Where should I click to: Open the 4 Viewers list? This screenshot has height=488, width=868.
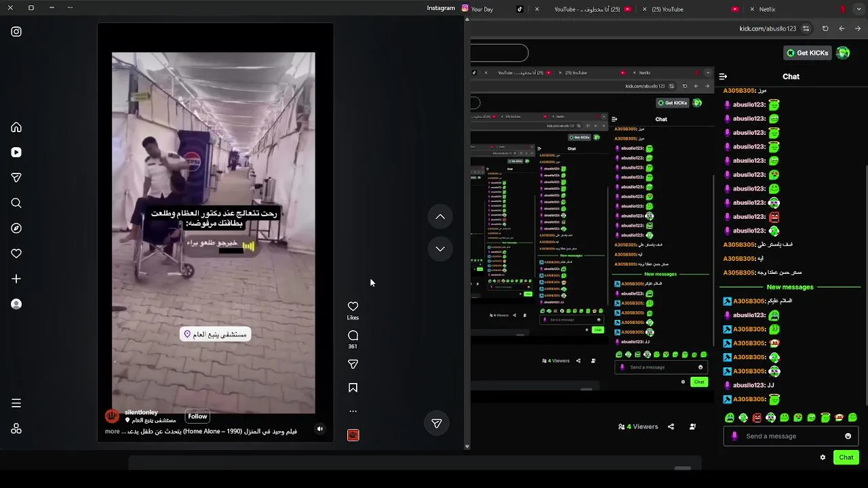click(x=638, y=427)
